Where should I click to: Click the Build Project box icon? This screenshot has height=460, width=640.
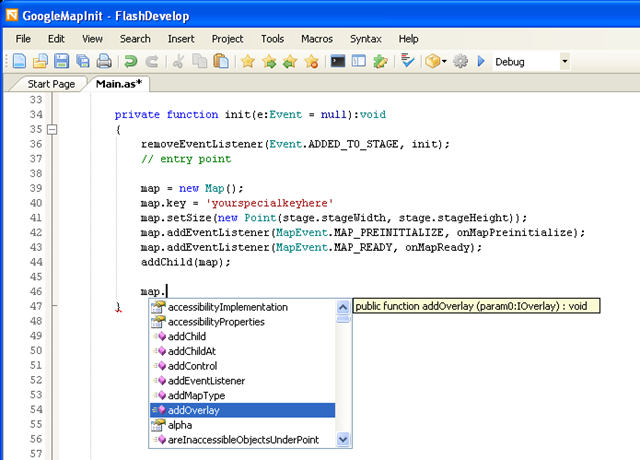point(432,61)
